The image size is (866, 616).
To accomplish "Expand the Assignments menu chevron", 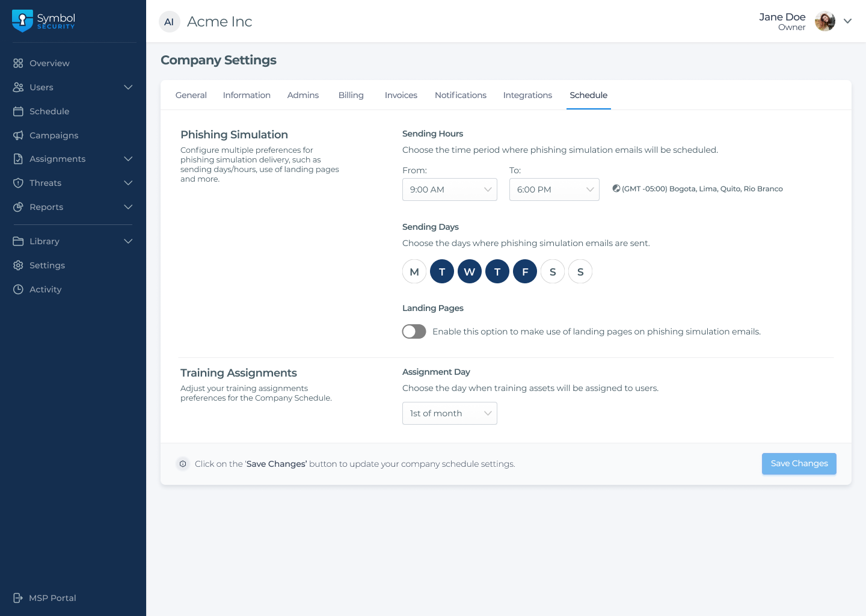I will (x=128, y=159).
